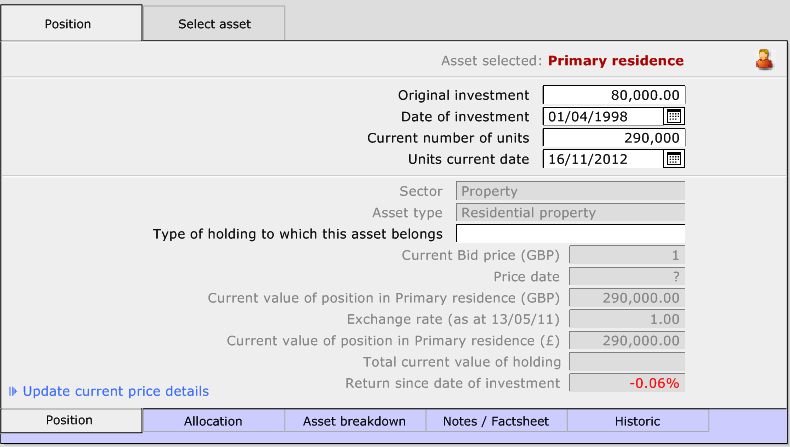The height and width of the screenshot is (447, 790).
Task: Click Update current price details link
Action: pyautogui.click(x=115, y=392)
